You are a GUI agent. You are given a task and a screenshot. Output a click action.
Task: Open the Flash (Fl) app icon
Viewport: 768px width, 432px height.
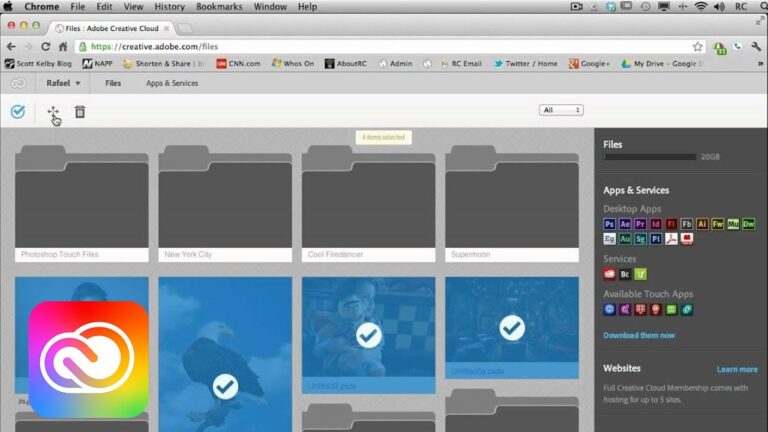coord(672,224)
